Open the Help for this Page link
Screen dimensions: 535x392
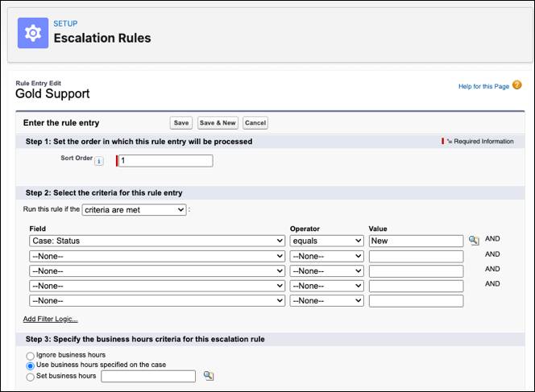(x=483, y=86)
